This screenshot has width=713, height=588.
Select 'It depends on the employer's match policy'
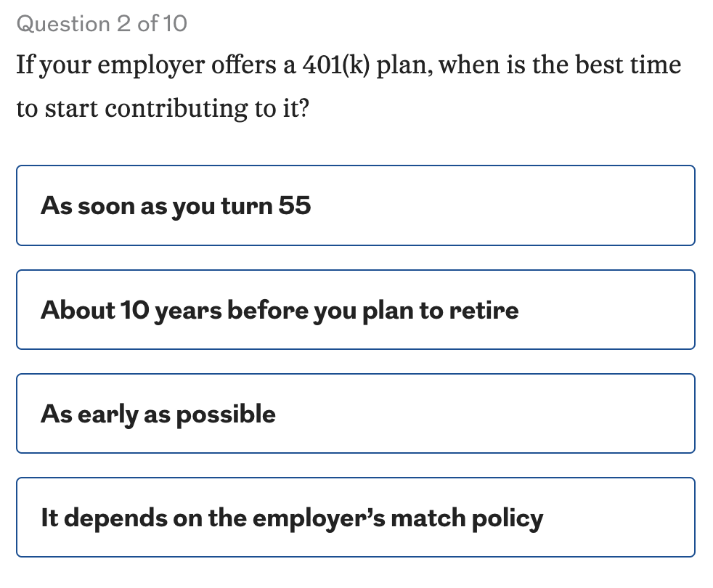355,518
